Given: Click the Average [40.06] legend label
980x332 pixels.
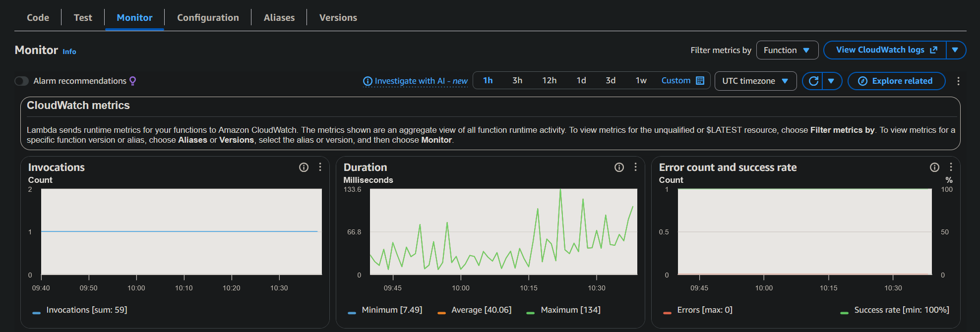Looking at the screenshot, I should pyautogui.click(x=481, y=310).
